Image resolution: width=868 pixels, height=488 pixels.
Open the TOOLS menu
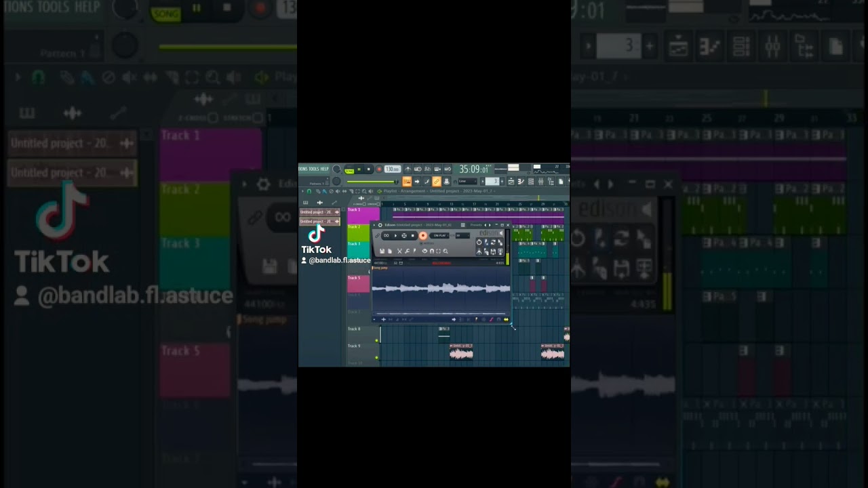point(314,169)
